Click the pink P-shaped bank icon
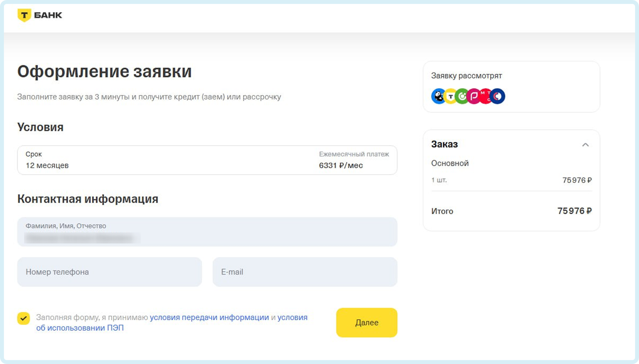 pos(474,96)
